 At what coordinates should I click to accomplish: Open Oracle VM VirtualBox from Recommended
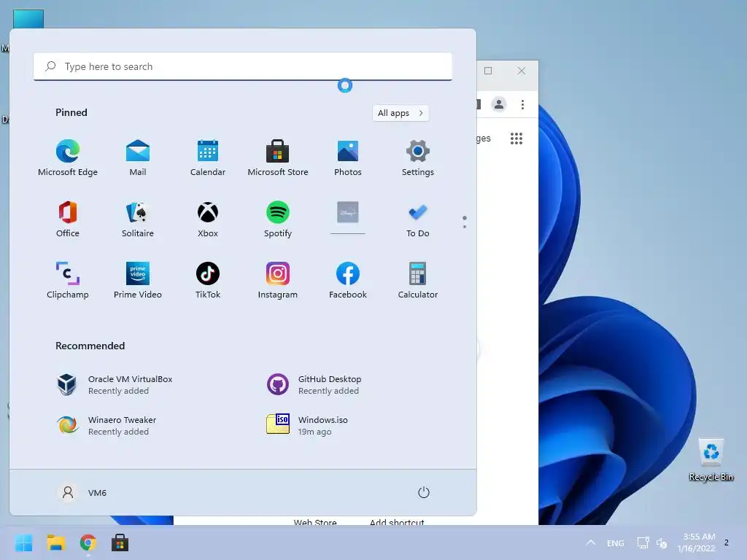click(x=115, y=384)
